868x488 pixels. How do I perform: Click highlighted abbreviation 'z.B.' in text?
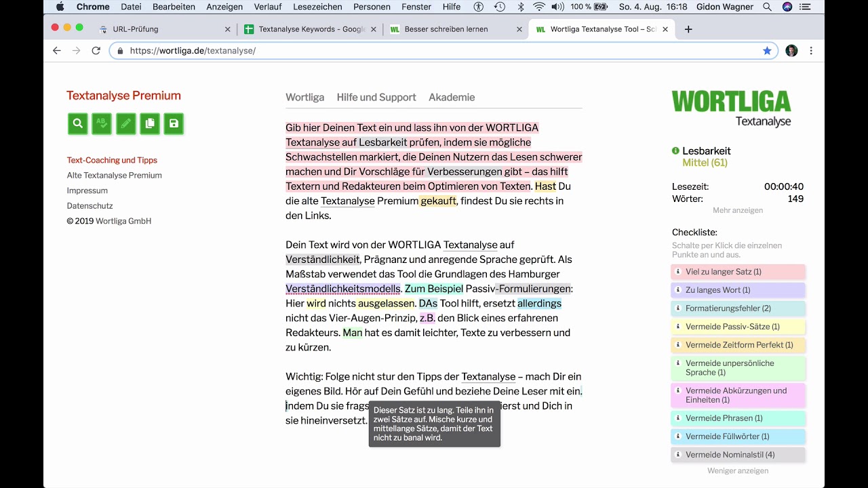click(427, 318)
